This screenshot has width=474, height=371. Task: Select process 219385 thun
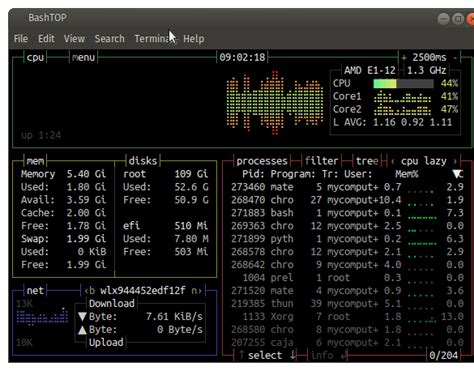click(x=347, y=304)
